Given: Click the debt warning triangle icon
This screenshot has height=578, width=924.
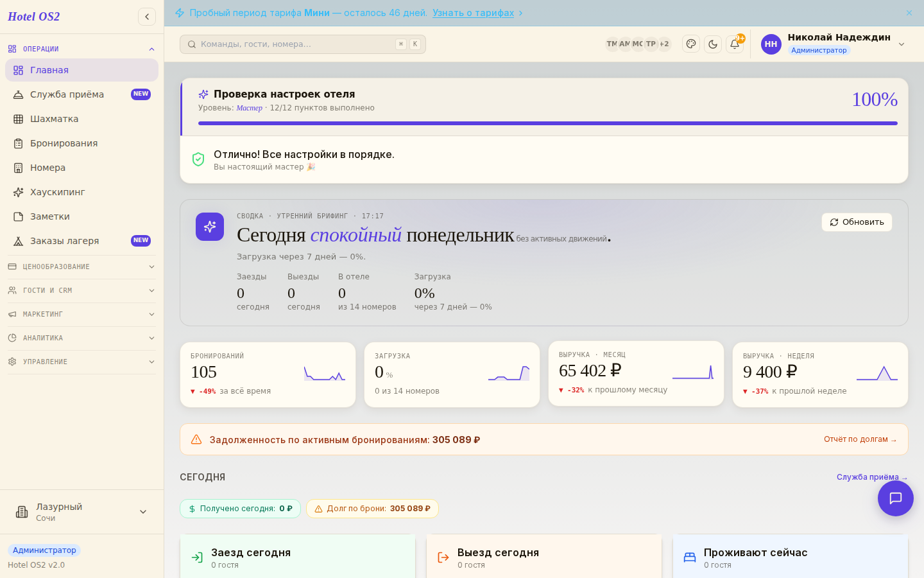Looking at the screenshot, I should tap(196, 439).
